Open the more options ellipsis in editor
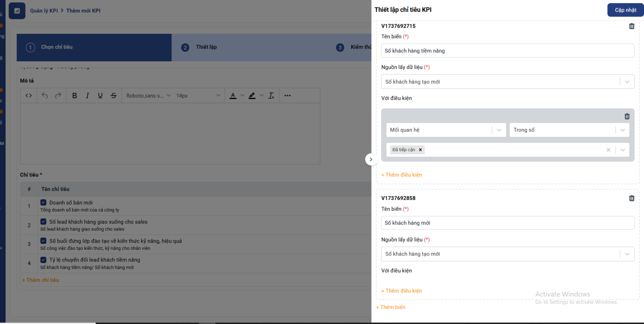Viewport: 644px width, 324px height. (287, 96)
